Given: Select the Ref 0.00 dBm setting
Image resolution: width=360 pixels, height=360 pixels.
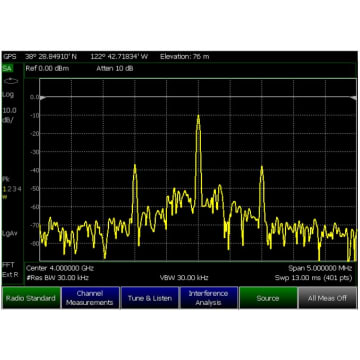Looking at the screenshot, I should (47, 68).
